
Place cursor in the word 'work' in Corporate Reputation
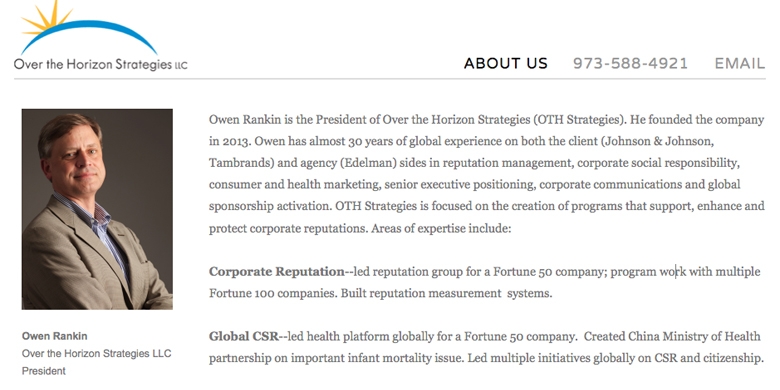click(x=673, y=272)
